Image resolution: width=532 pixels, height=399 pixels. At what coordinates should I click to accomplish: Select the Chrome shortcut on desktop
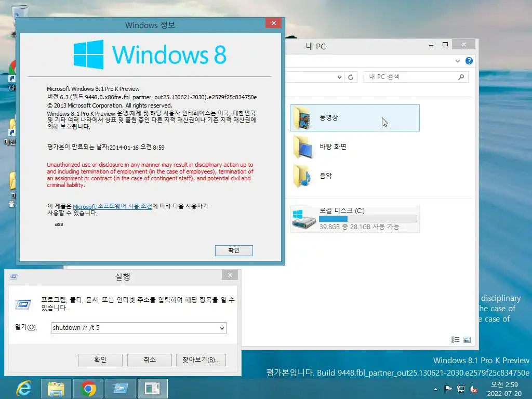(12, 75)
